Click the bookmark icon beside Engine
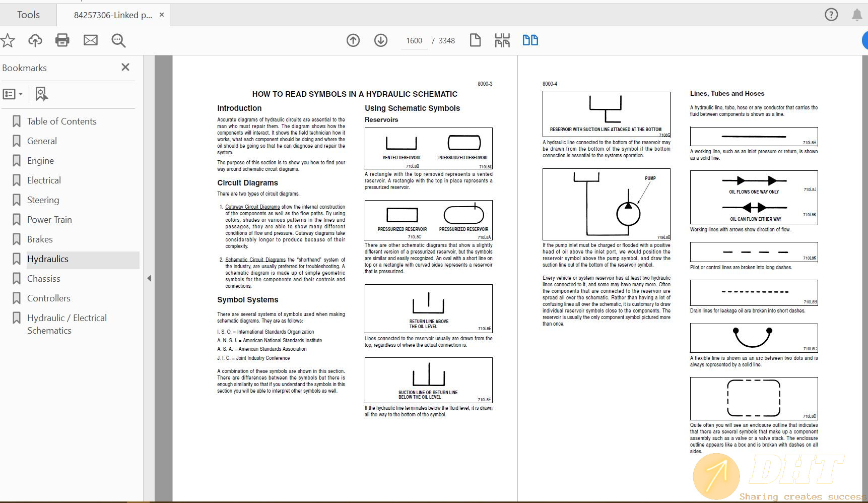 tap(17, 161)
